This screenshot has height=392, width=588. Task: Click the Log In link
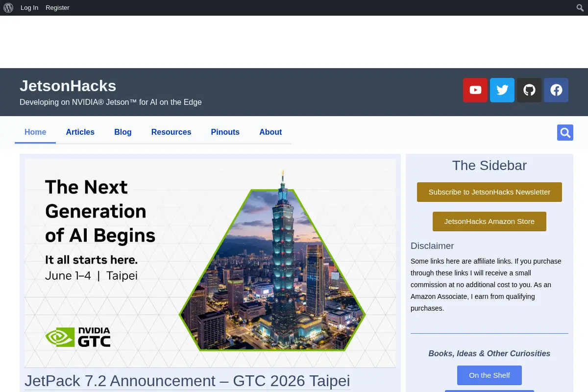pos(29,8)
